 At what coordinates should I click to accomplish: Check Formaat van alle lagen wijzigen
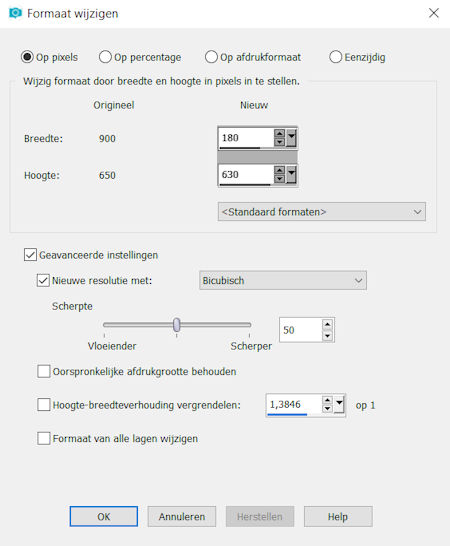(44, 438)
